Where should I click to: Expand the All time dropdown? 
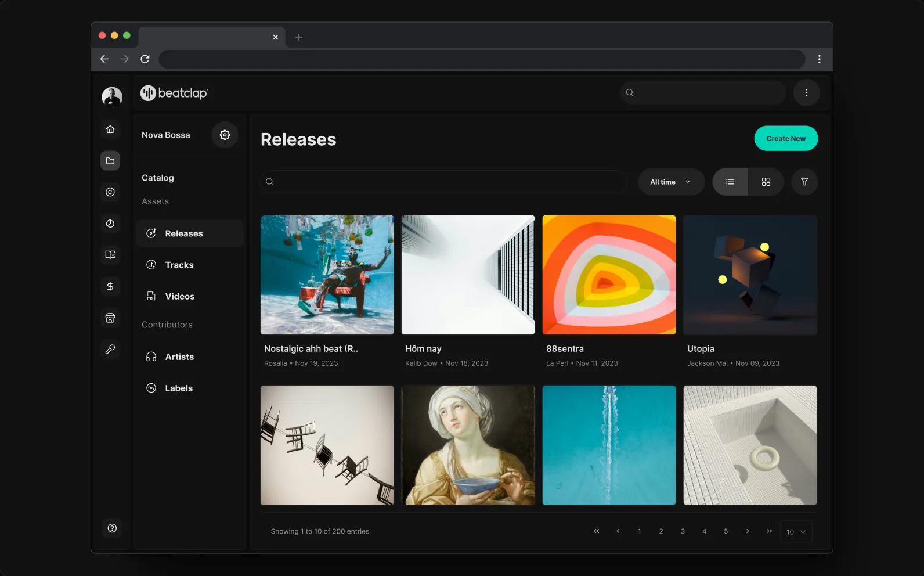pos(671,182)
